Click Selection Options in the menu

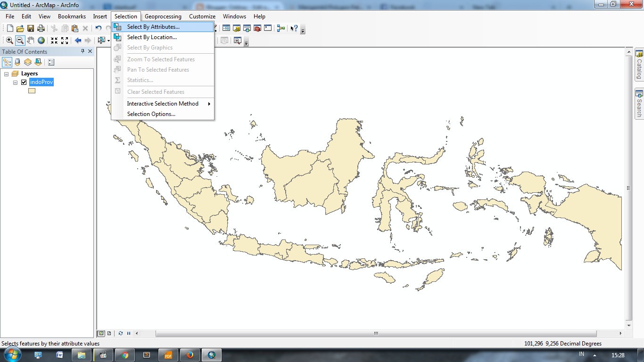(x=151, y=114)
